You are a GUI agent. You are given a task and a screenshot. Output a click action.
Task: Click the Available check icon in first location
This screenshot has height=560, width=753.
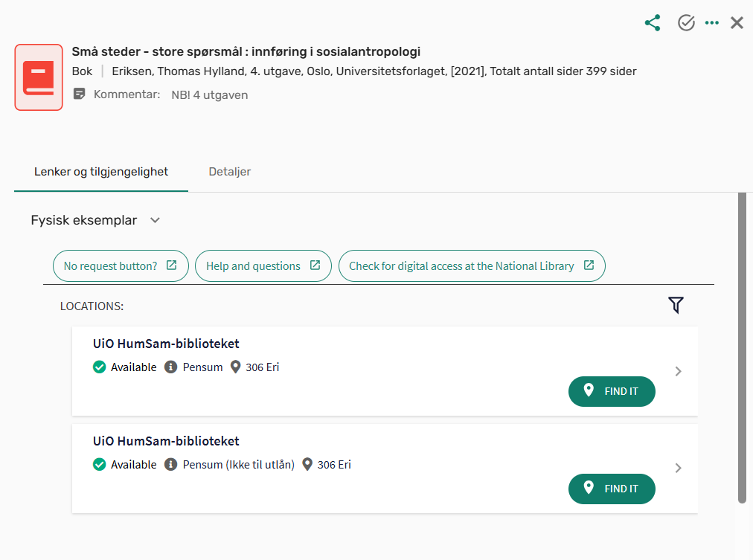pos(100,367)
